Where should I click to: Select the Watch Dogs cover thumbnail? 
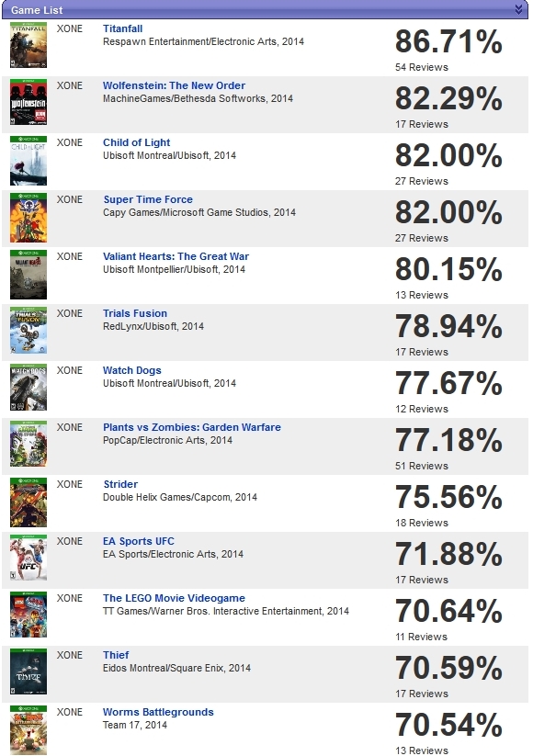point(28,387)
